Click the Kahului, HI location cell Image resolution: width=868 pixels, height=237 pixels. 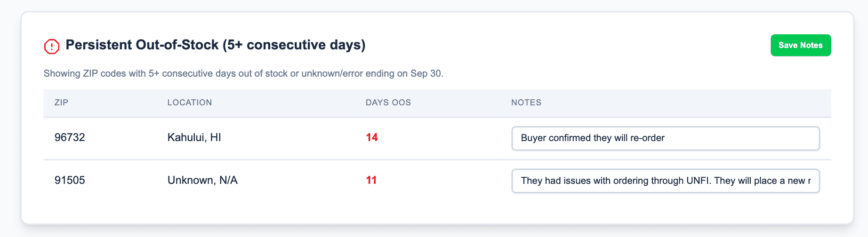pyautogui.click(x=194, y=137)
